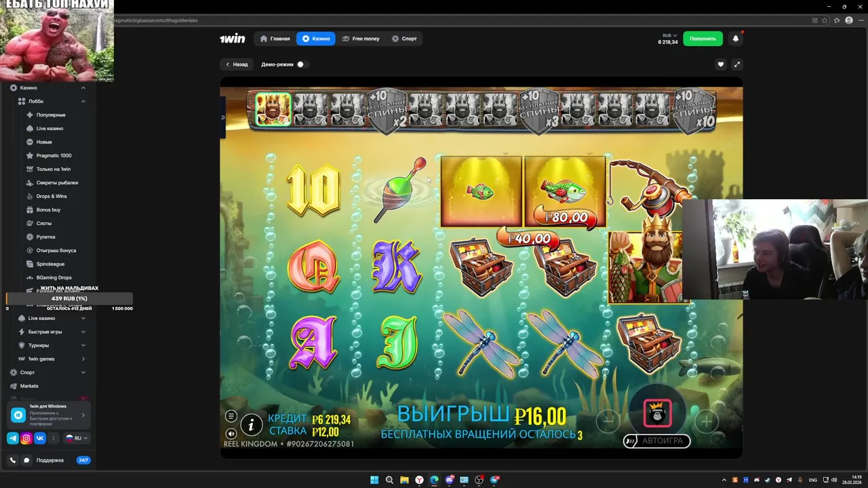Image resolution: width=868 pixels, height=488 pixels.
Task: Open the Instagram social icon
Action: point(26,438)
